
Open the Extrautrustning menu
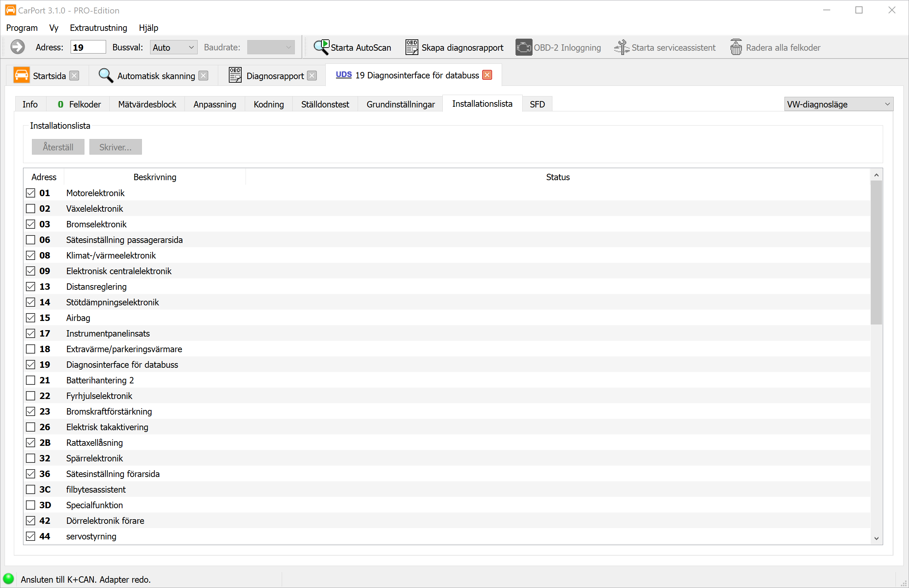click(x=98, y=28)
